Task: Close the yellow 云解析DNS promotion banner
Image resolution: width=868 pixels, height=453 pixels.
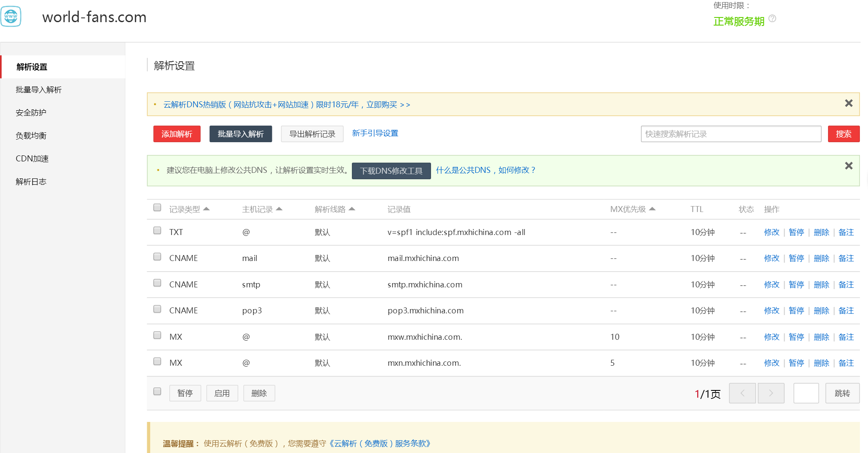Action: [x=848, y=103]
